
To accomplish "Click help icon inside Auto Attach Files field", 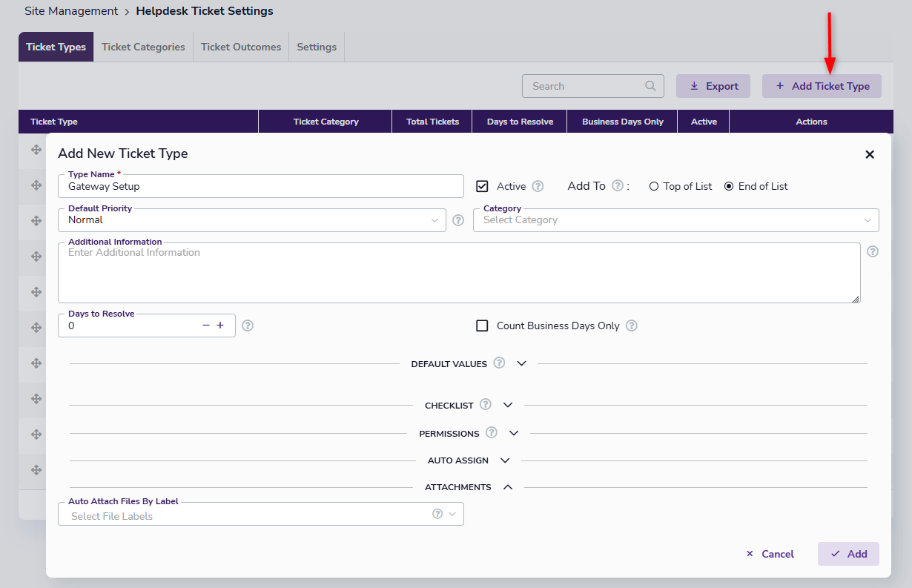I will (437, 514).
